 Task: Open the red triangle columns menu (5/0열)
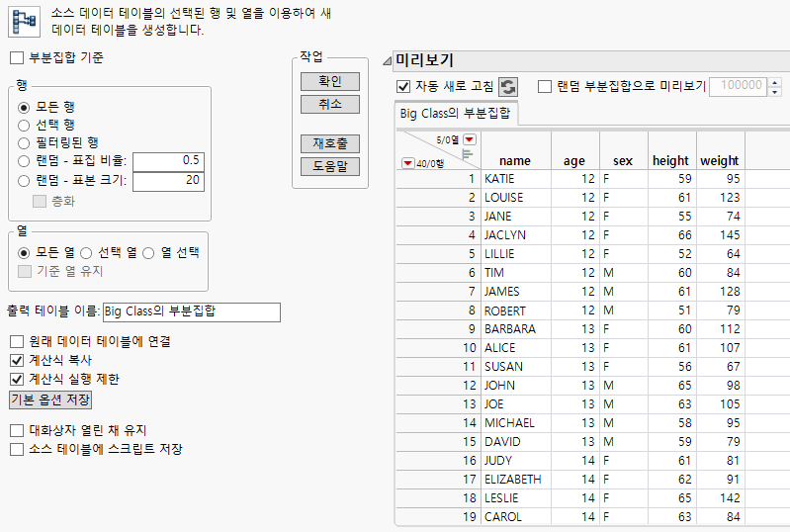470,139
